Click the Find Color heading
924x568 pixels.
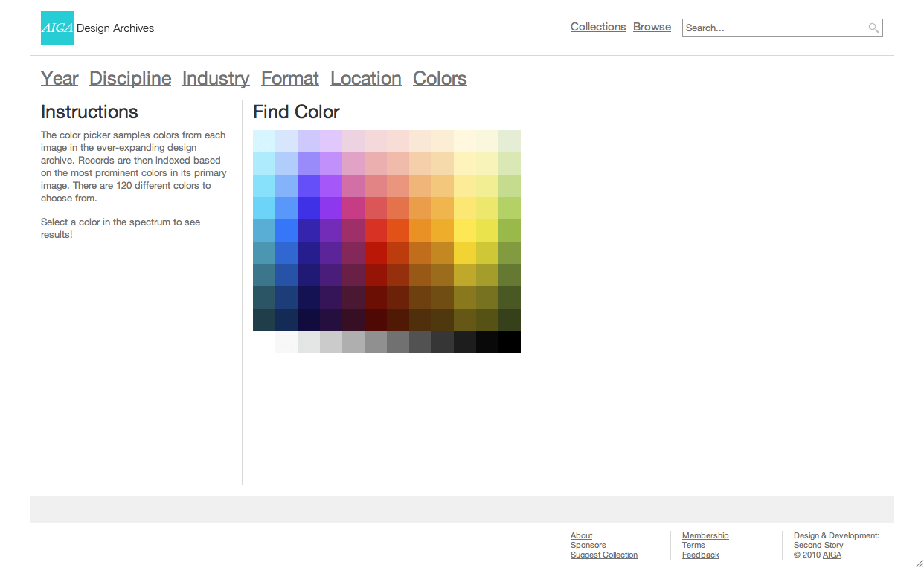(296, 112)
